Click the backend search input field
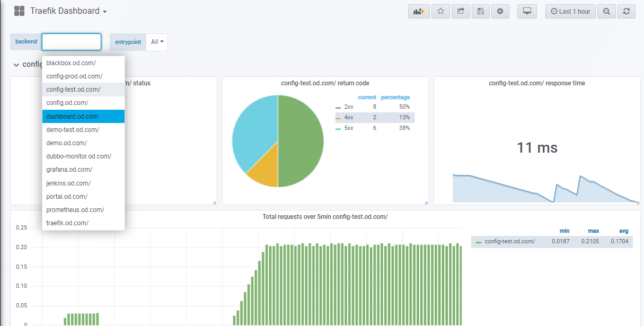Image resolution: width=644 pixels, height=326 pixels. (72, 42)
